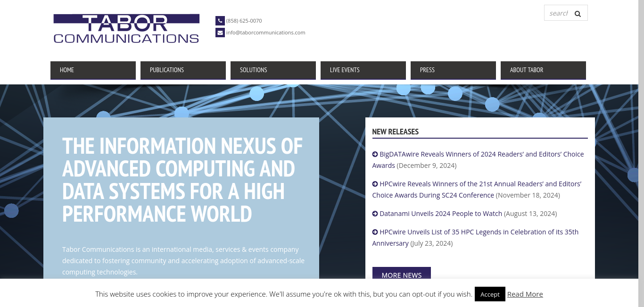Click the (August 13, 2024) date text
This screenshot has height=307, width=644.
pos(530,214)
